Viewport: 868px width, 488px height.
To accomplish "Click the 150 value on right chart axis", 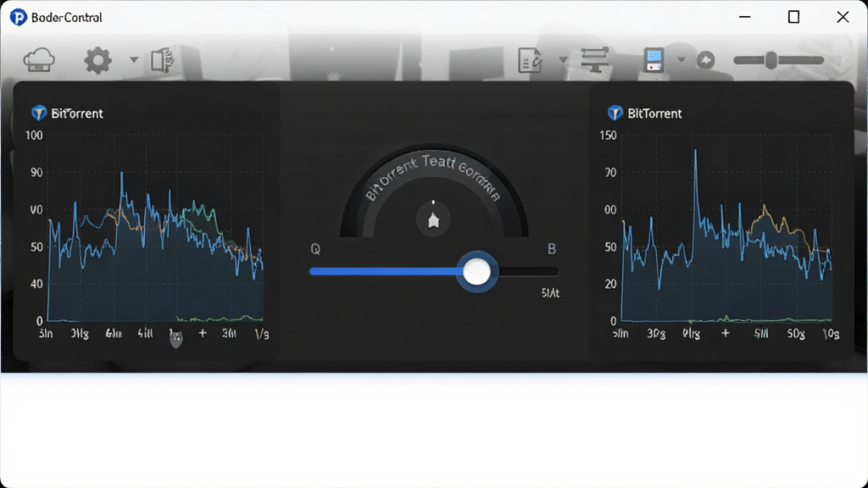I will coord(608,136).
